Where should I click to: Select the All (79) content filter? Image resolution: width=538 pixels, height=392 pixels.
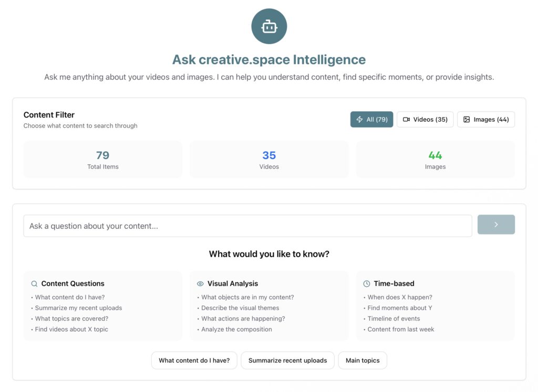[371, 120]
